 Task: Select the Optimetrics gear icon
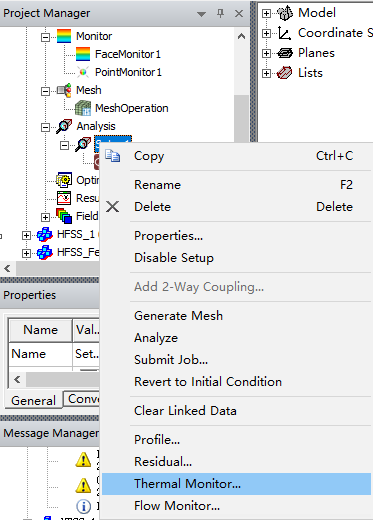64,180
